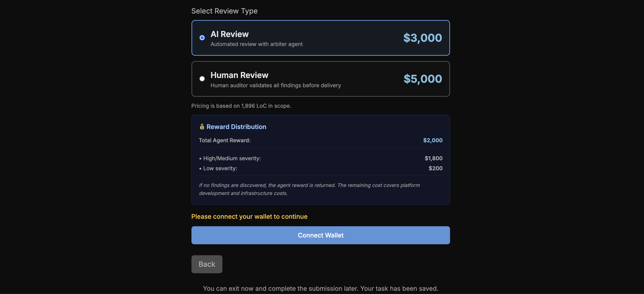This screenshot has height=294, width=644.
Task: Click the wallet connection warning message
Action: tap(249, 216)
